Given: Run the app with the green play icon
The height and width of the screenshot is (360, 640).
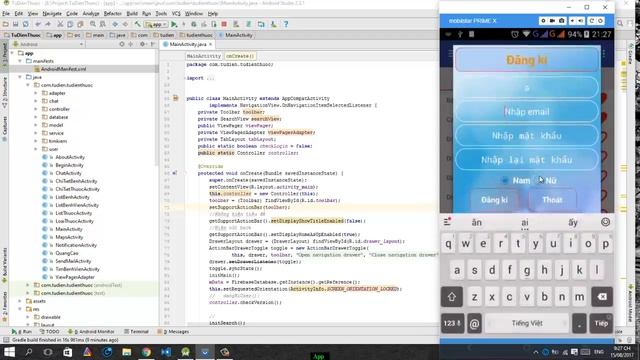Looking at the screenshot, I should (174, 24).
